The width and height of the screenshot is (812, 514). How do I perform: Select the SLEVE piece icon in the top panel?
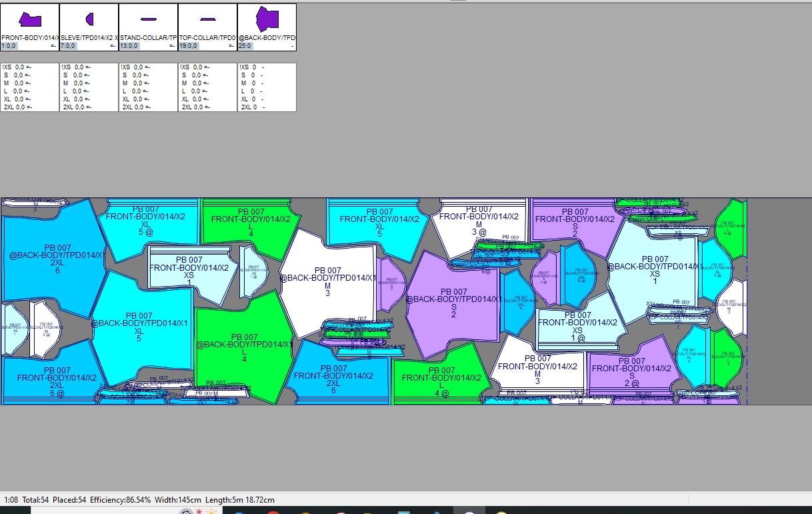coord(89,20)
